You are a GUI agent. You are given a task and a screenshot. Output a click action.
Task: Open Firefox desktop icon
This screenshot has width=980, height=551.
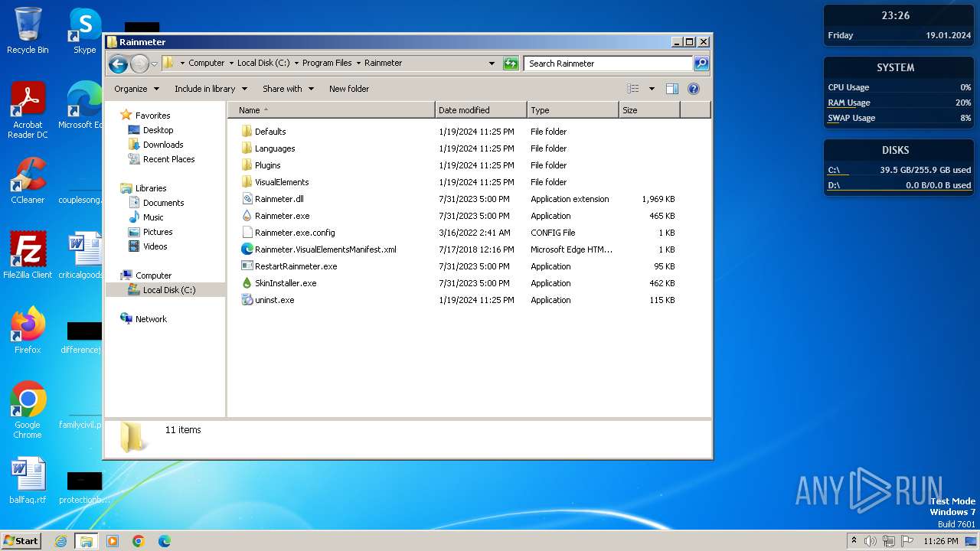click(28, 331)
